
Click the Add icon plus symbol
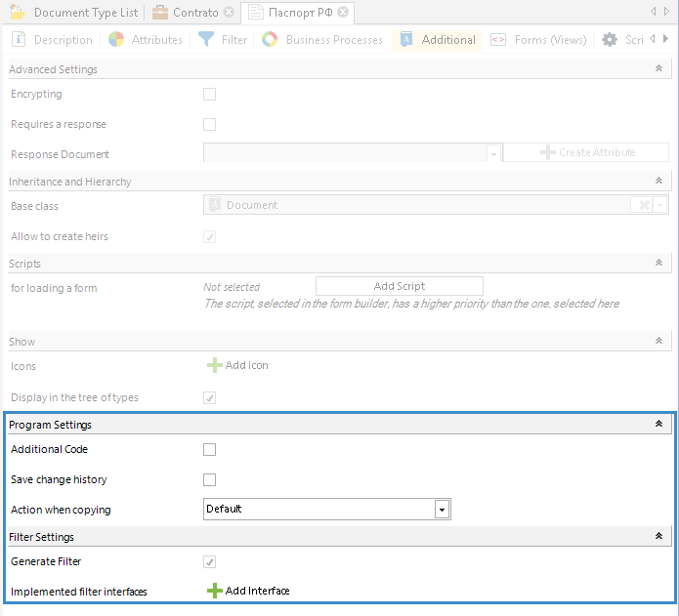pyautogui.click(x=214, y=365)
